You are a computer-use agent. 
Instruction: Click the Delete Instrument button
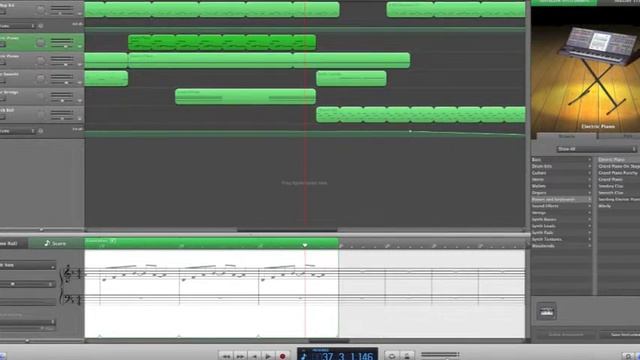(x=566, y=335)
